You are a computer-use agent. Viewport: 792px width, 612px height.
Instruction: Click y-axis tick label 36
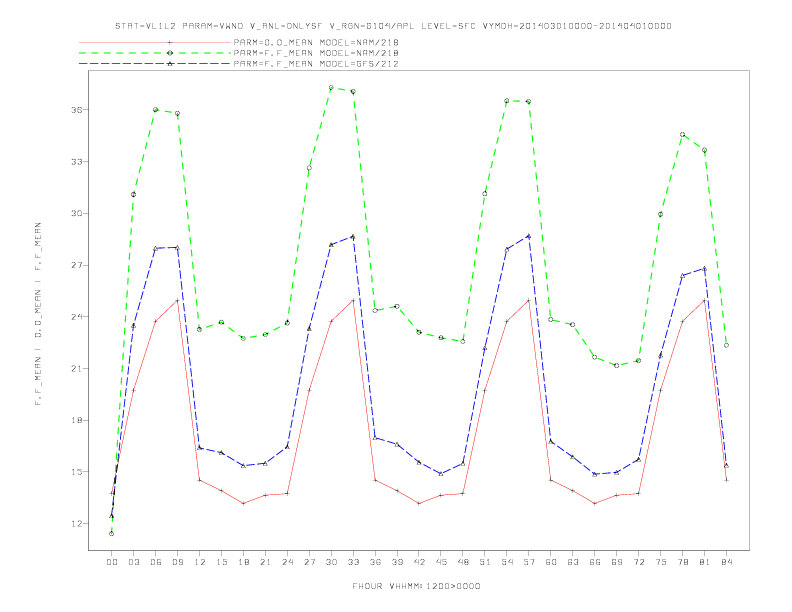[x=76, y=110]
